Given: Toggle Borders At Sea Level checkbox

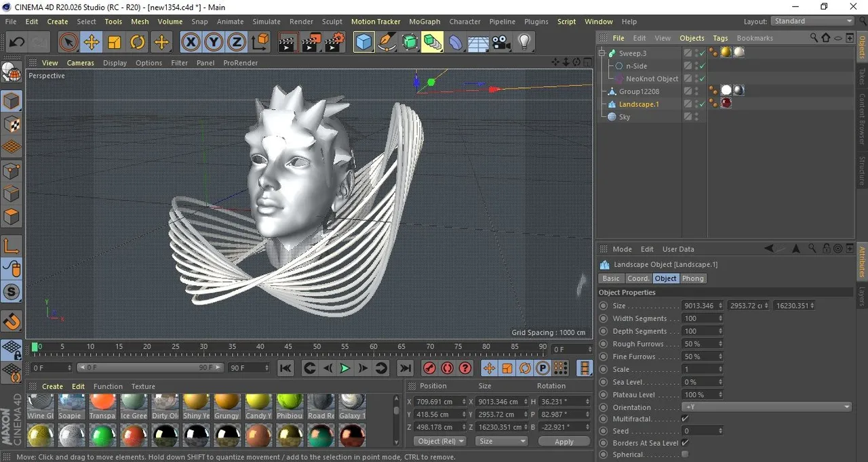Looking at the screenshot, I should [685, 443].
